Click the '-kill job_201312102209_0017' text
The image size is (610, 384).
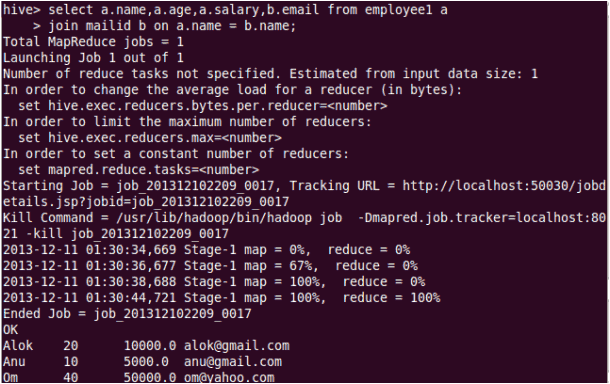[131, 233]
